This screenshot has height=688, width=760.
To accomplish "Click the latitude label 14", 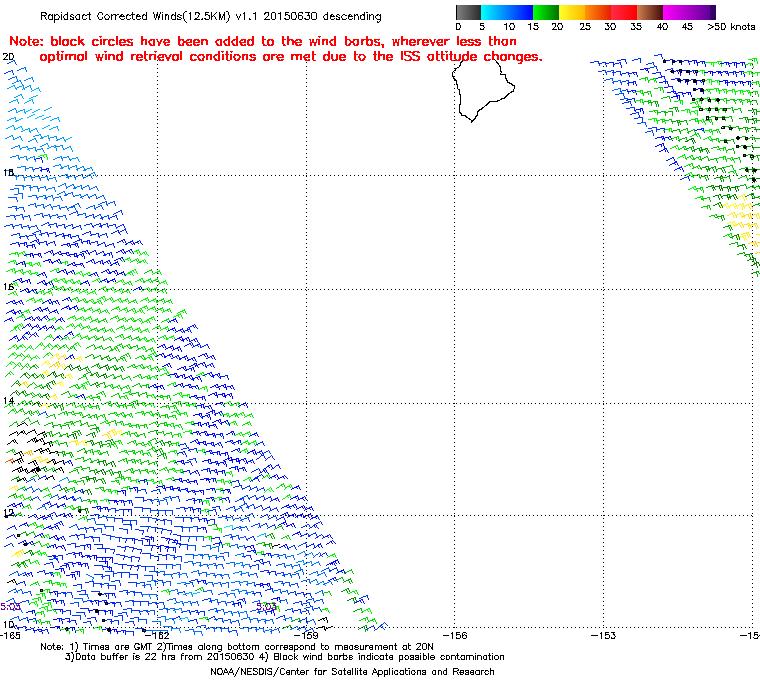I will (8, 400).
